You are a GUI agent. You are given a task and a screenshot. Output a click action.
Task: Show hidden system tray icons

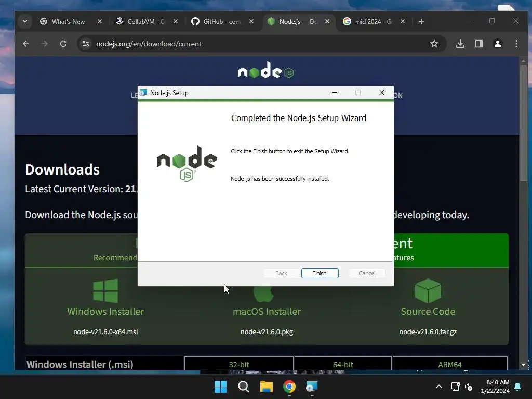(438, 387)
